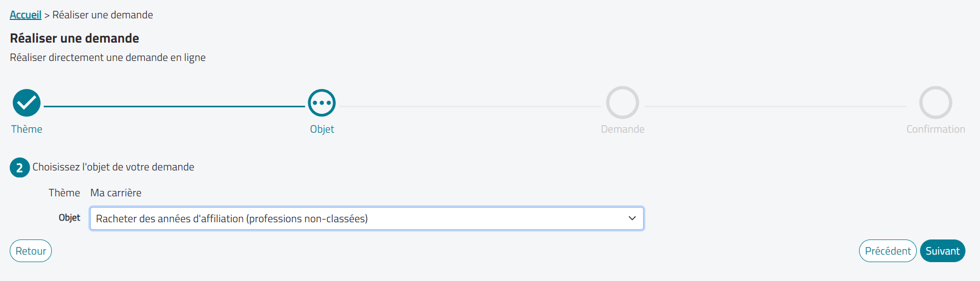Click the empty Demande step circle
The height and width of the screenshot is (281, 980).
(623, 102)
